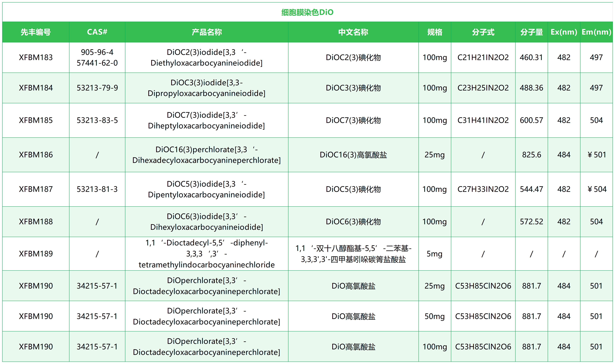615x364 pixels.
Task: Select Chinese name DiOC16(3)高氯酸盐
Action: [x=353, y=155]
